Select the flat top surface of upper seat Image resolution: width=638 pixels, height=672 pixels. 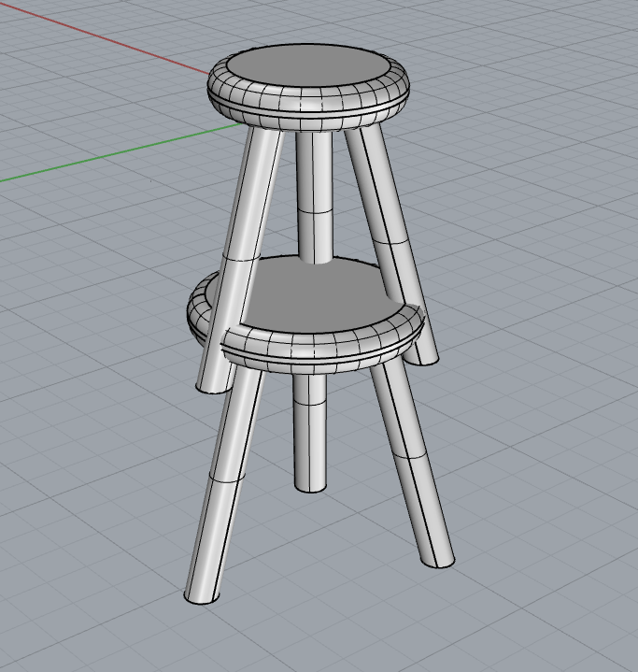308,65
